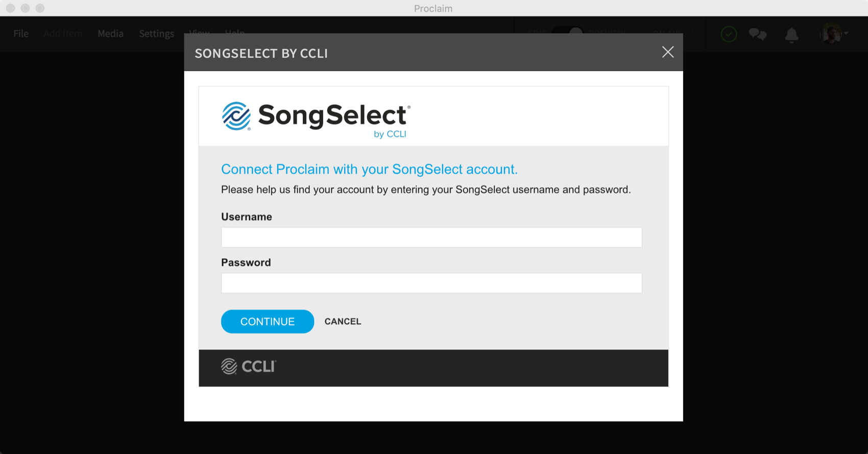Image resolution: width=868 pixels, height=454 pixels.
Task: Open the Add Item menu
Action: (x=63, y=34)
